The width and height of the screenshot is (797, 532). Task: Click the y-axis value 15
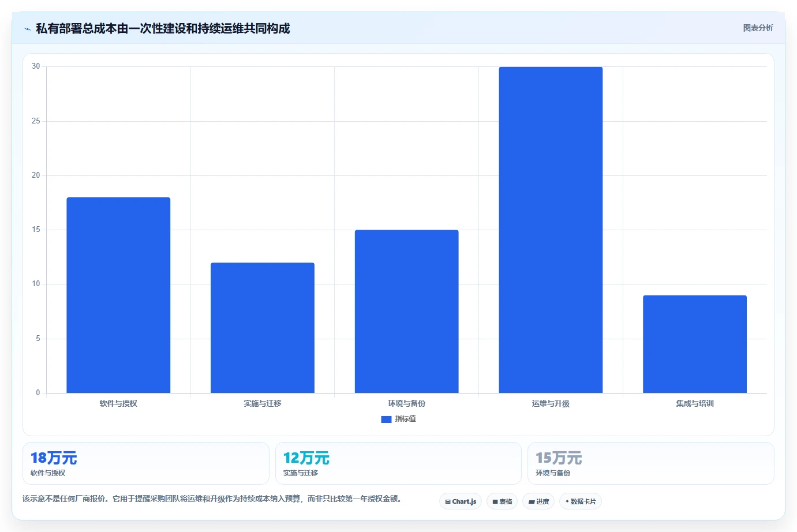[36, 230]
